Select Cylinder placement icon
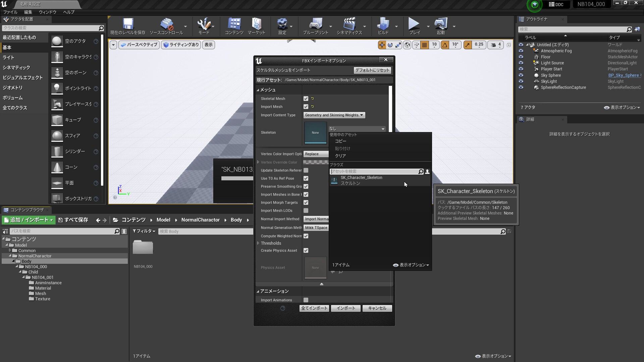This screenshot has height=362, width=644. point(57,152)
